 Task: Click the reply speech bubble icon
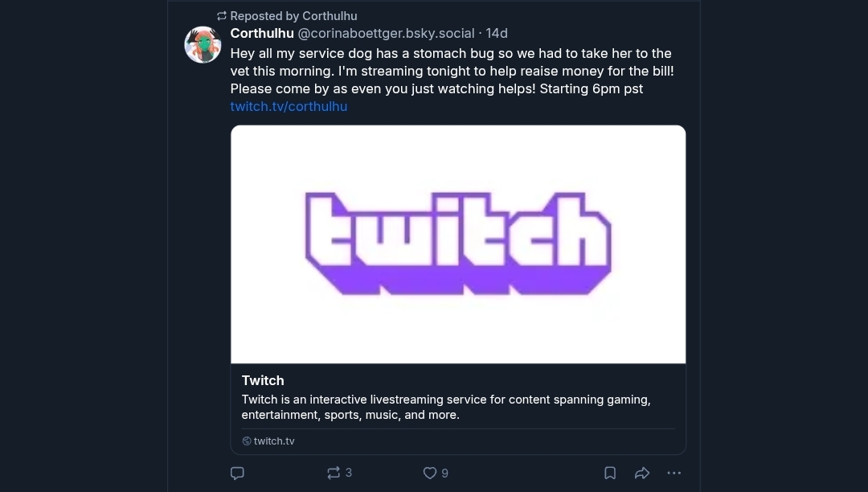point(237,474)
